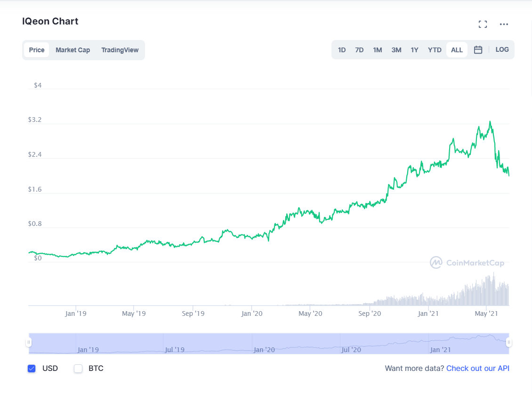Click the '$4' y-axis label
This screenshot has width=532, height=394.
tap(38, 85)
